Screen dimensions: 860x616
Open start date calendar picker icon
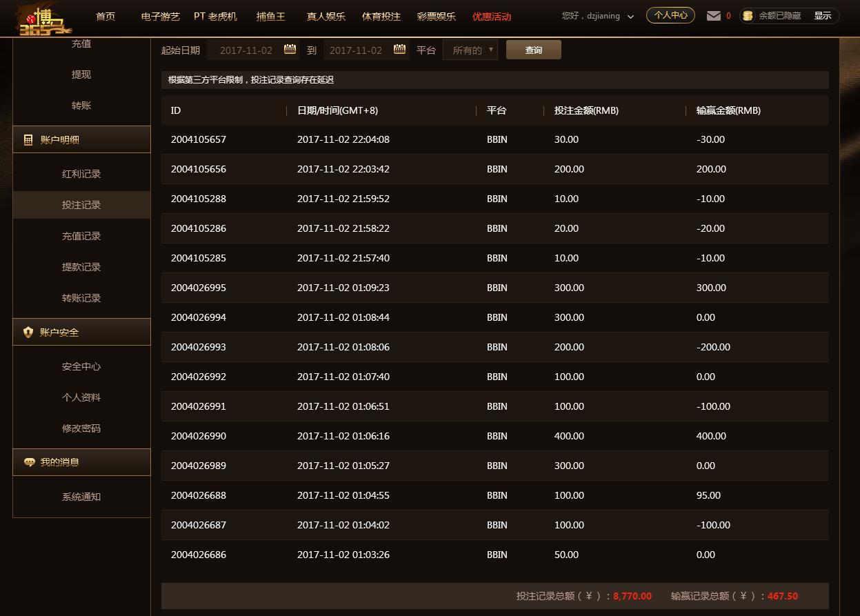pyautogui.click(x=290, y=50)
